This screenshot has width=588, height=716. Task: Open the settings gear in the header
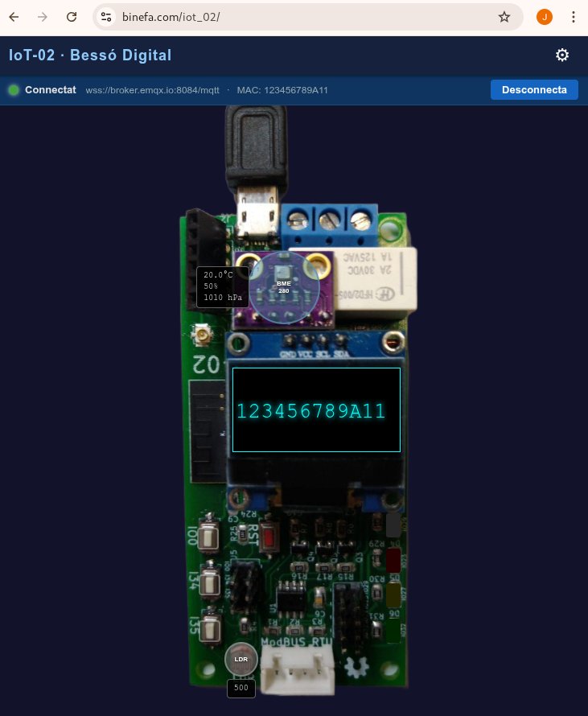pyautogui.click(x=562, y=55)
